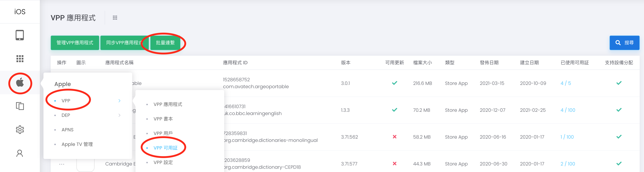This screenshot has width=644, height=172.
Task: Open VPP 設定 submenu entry
Action: tap(163, 162)
